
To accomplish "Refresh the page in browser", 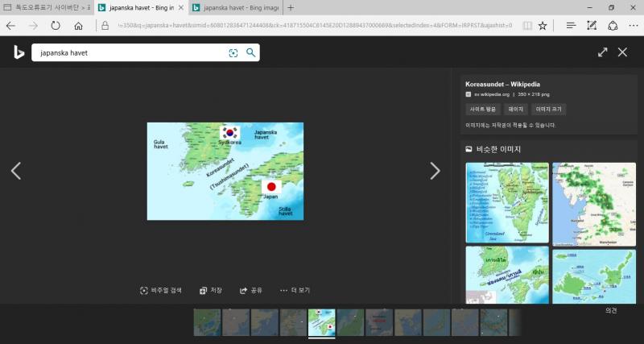I will [x=56, y=26].
